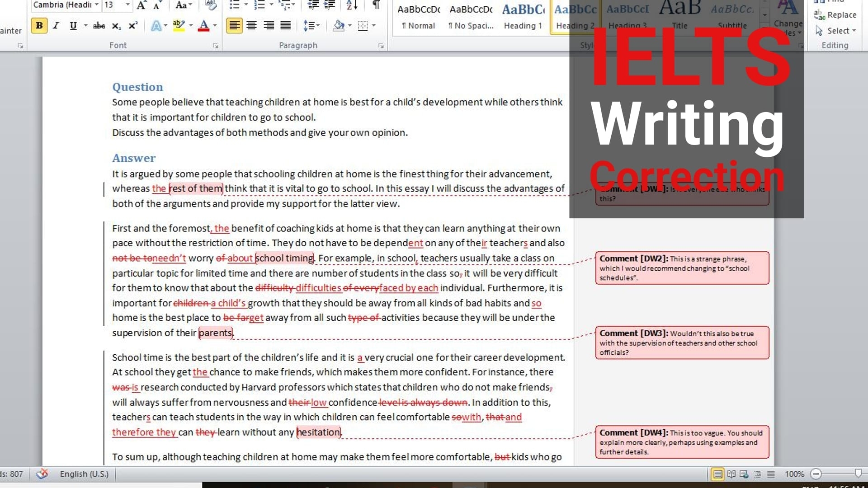Click the Strikethrough icon

coord(99,26)
